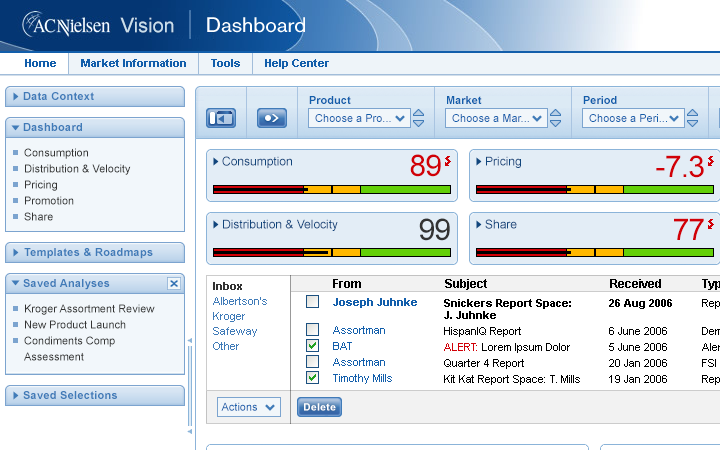Go to the Help Center tab
Image resolution: width=720 pixels, height=450 pixels.
[x=296, y=63]
